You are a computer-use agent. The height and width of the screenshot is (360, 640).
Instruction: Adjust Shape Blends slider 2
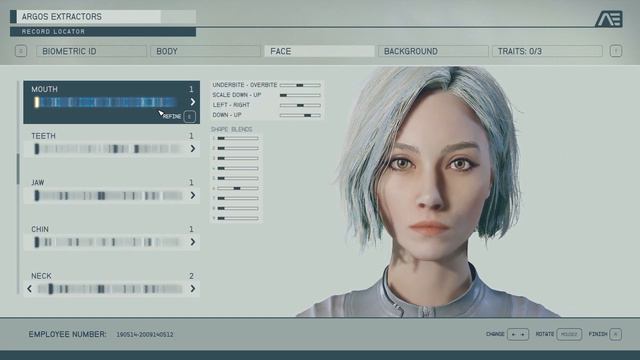[238, 148]
